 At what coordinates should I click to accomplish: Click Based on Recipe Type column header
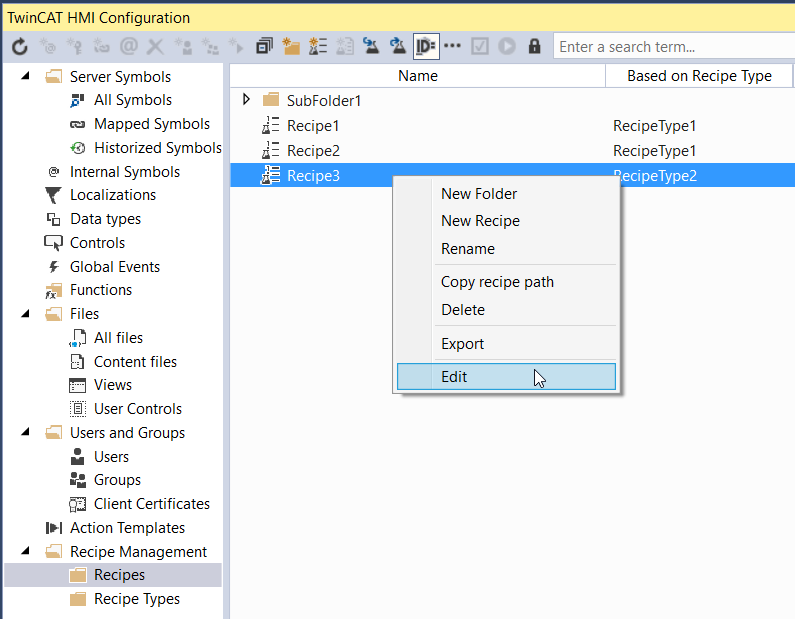click(x=699, y=76)
